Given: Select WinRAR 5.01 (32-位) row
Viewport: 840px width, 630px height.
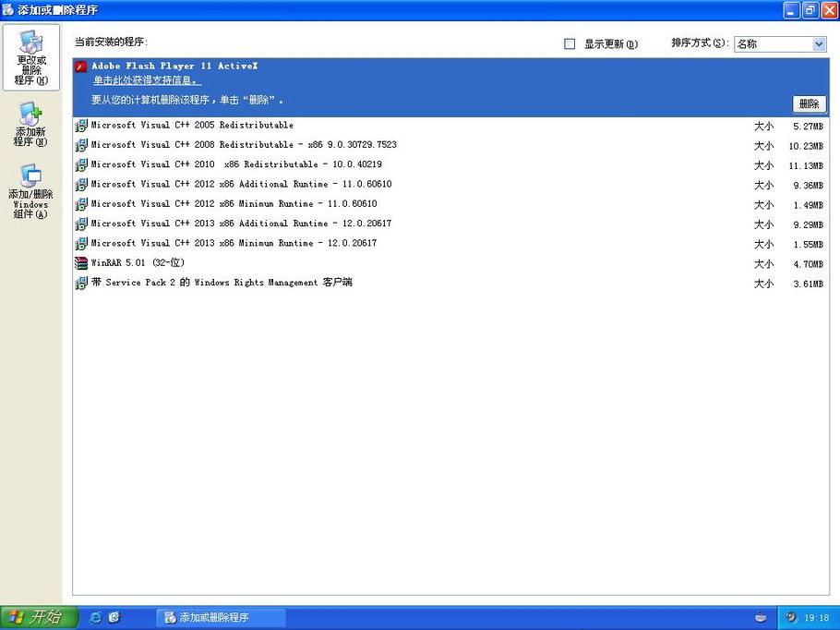Looking at the screenshot, I should [451, 263].
